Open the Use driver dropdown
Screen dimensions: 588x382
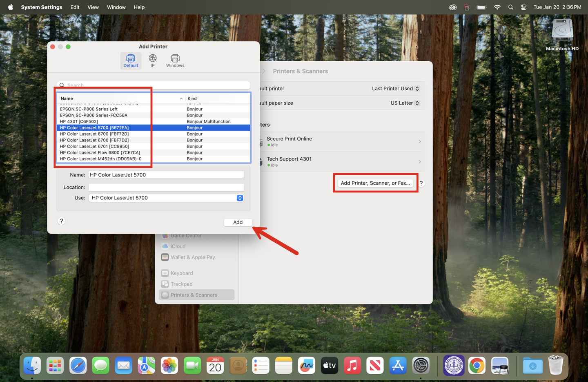[166, 198]
